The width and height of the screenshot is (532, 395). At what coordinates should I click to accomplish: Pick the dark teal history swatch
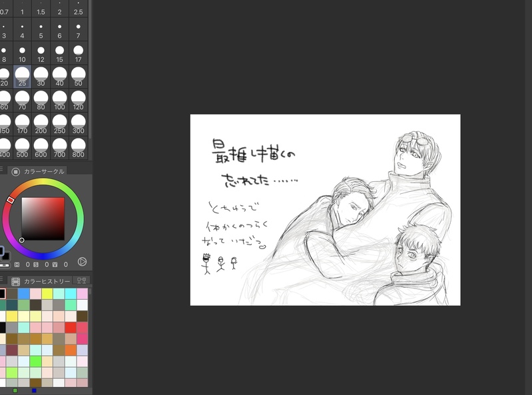coord(12,304)
